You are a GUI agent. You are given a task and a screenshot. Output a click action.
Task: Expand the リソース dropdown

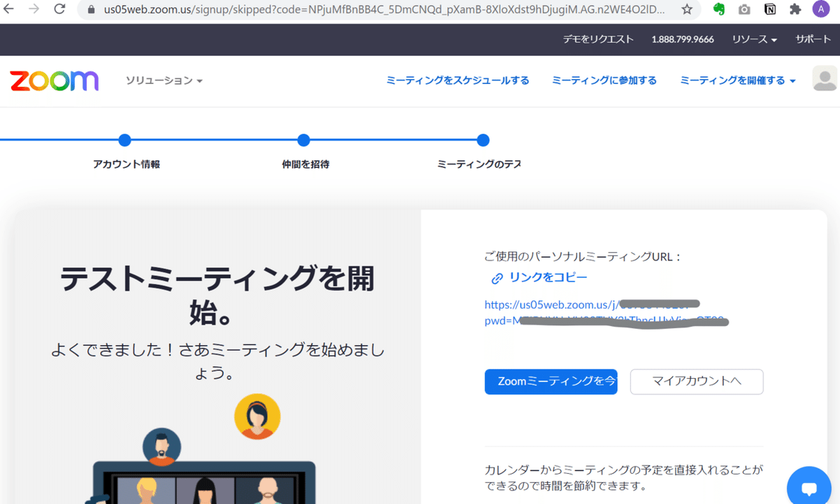pos(755,40)
